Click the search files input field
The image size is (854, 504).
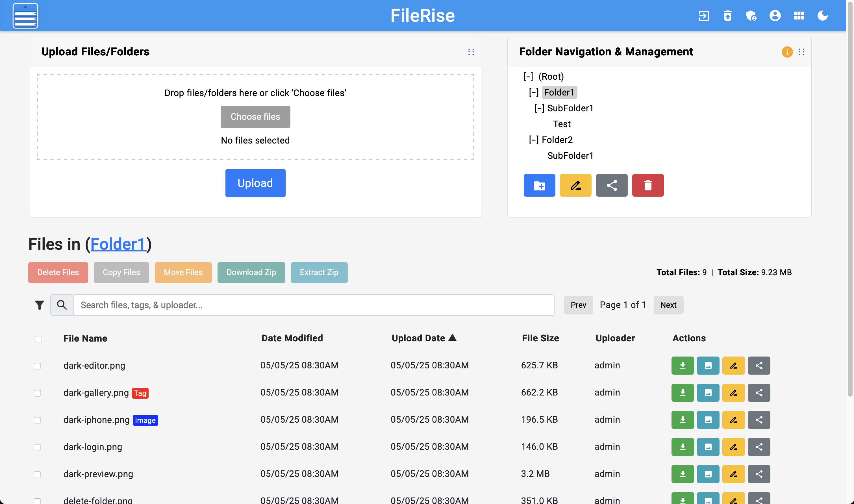coord(313,305)
